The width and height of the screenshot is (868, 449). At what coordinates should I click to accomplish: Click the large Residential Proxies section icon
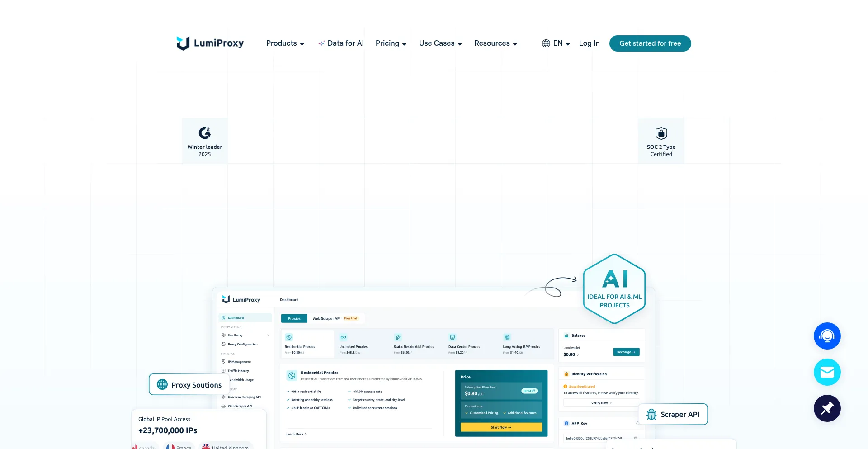[292, 375]
